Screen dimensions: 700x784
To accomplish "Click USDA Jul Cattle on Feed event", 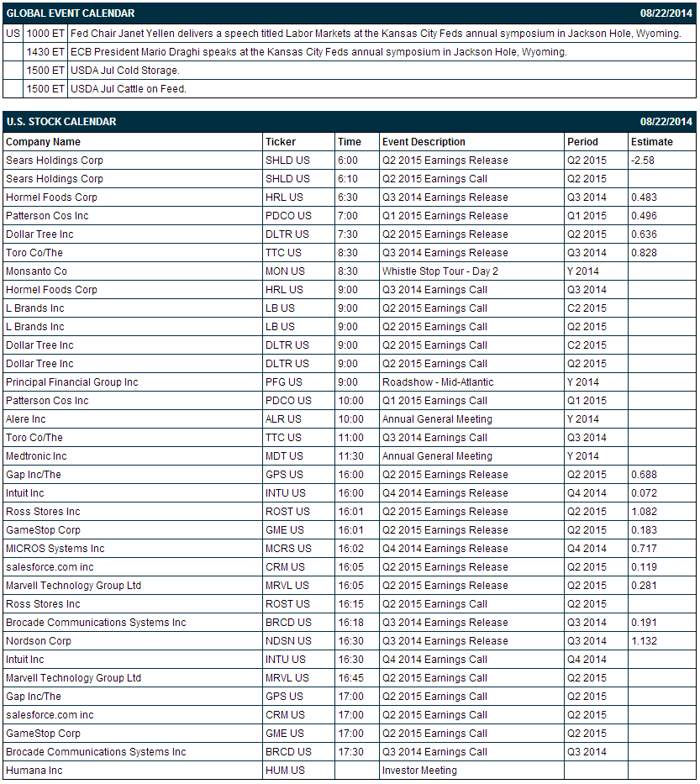I will (x=129, y=89).
